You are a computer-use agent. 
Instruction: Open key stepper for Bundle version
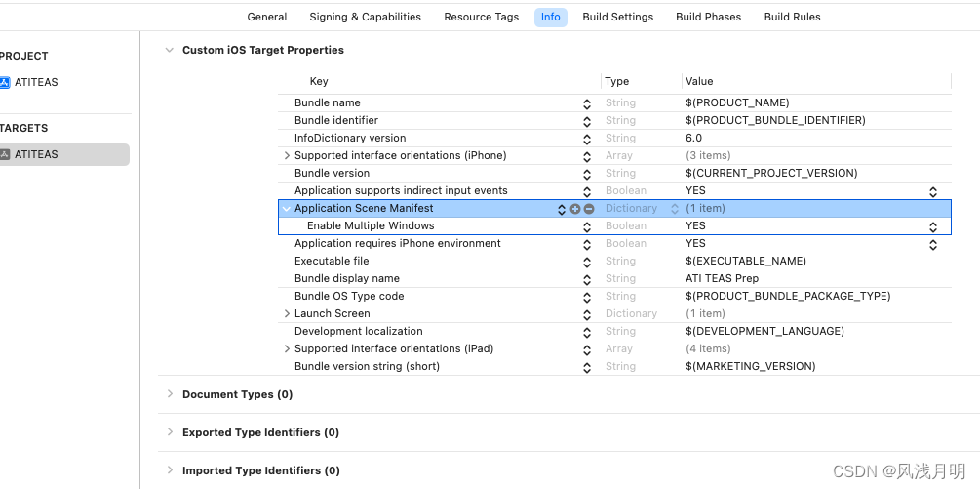tap(587, 174)
